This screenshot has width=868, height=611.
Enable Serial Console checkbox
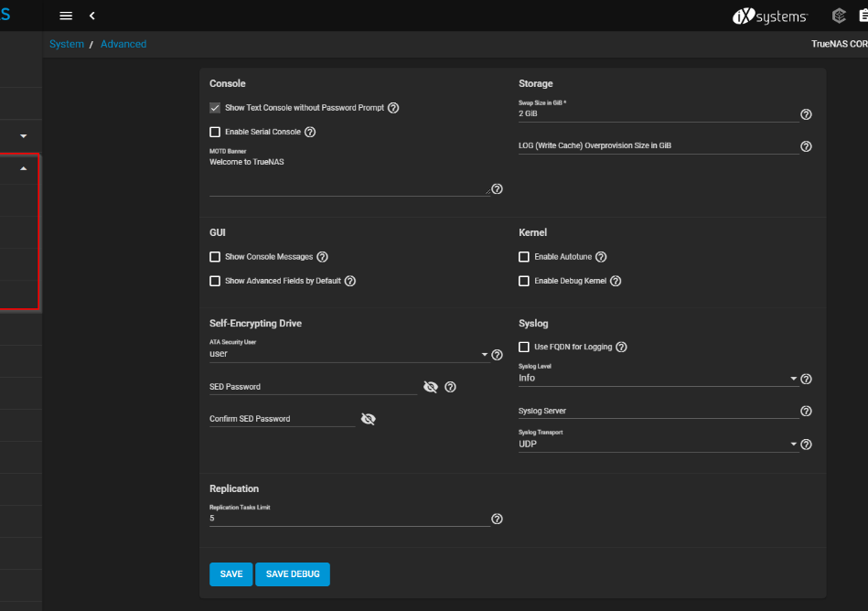[215, 132]
